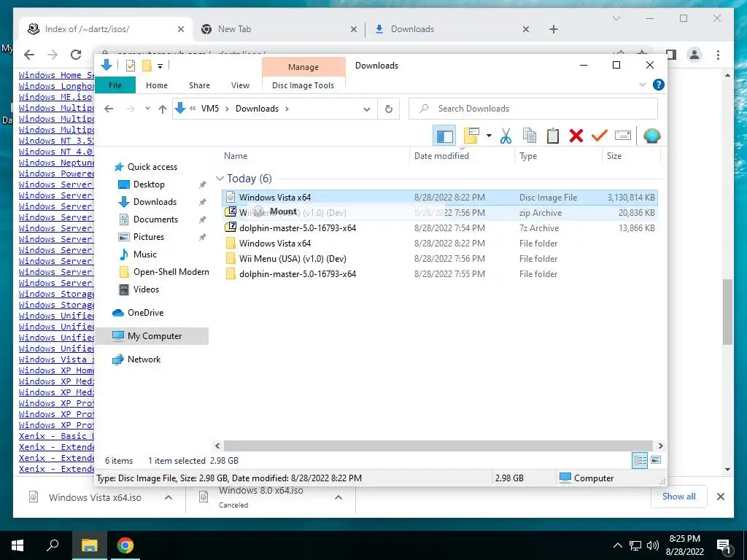Screen dimensions: 747x560
Task: Open Chrome new tab plus button
Action: pos(553,29)
